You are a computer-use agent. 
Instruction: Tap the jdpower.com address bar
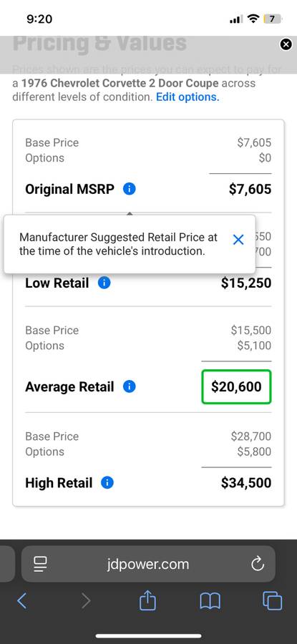[x=148, y=564]
